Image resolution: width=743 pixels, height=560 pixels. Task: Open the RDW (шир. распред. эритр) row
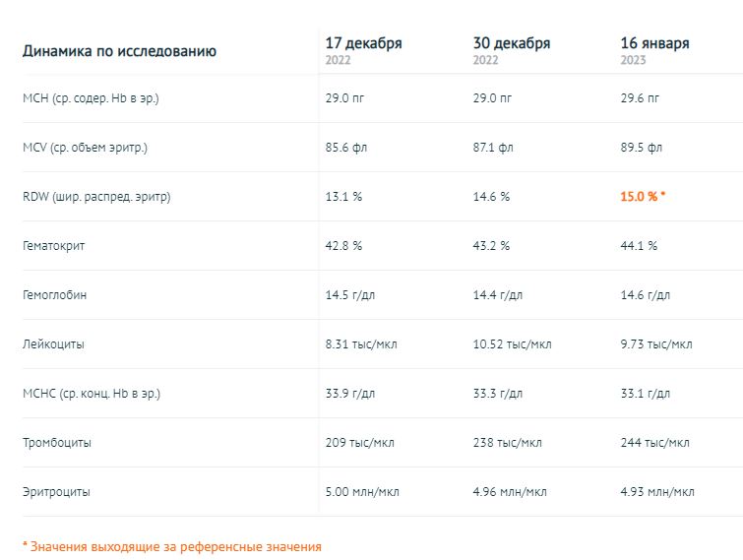point(96,197)
